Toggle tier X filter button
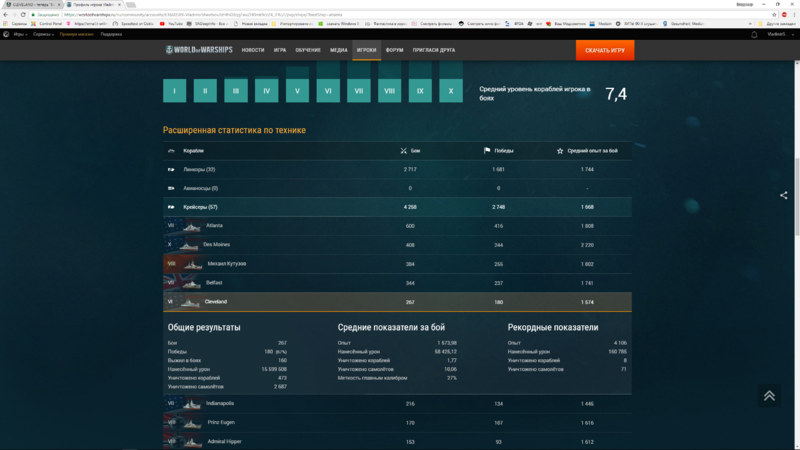The height and width of the screenshot is (450, 800). tap(452, 91)
